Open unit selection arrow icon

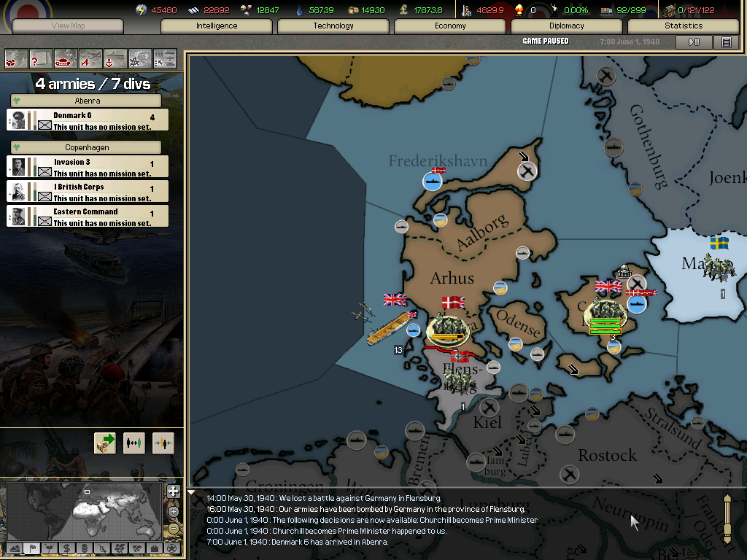pyautogui.click(x=165, y=59)
